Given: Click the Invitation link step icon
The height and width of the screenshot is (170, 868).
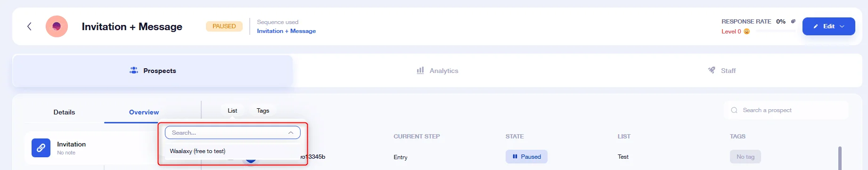Looking at the screenshot, I should coord(41,148).
